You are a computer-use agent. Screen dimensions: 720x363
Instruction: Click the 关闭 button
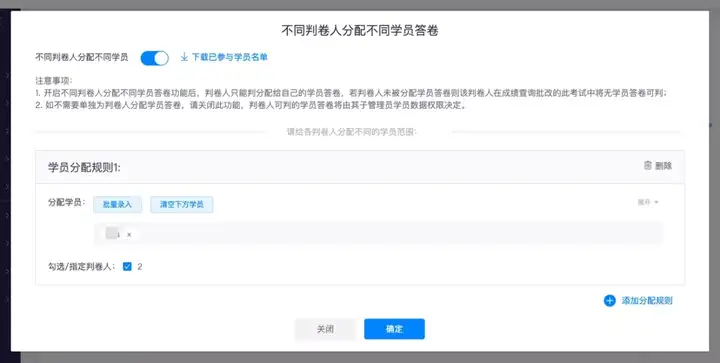point(325,329)
